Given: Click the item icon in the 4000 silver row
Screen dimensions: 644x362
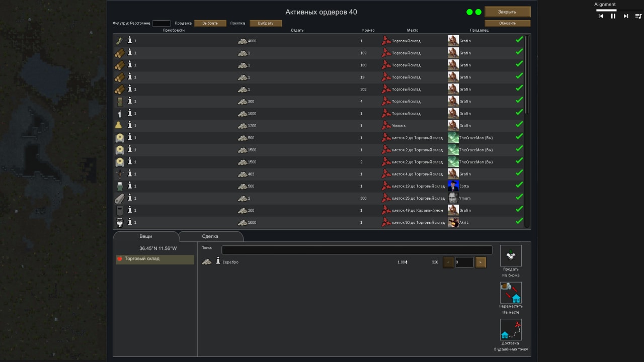Looking at the screenshot, I should 119,41.
